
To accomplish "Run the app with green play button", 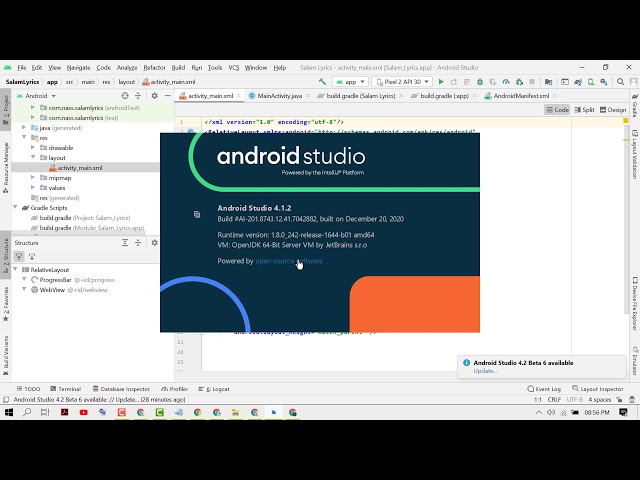I will point(441,82).
